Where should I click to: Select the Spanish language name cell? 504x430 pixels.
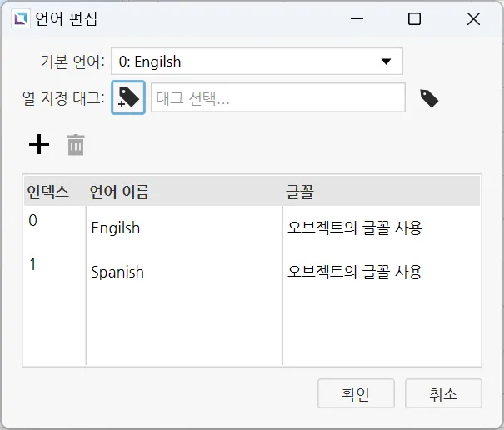pyautogui.click(x=117, y=272)
